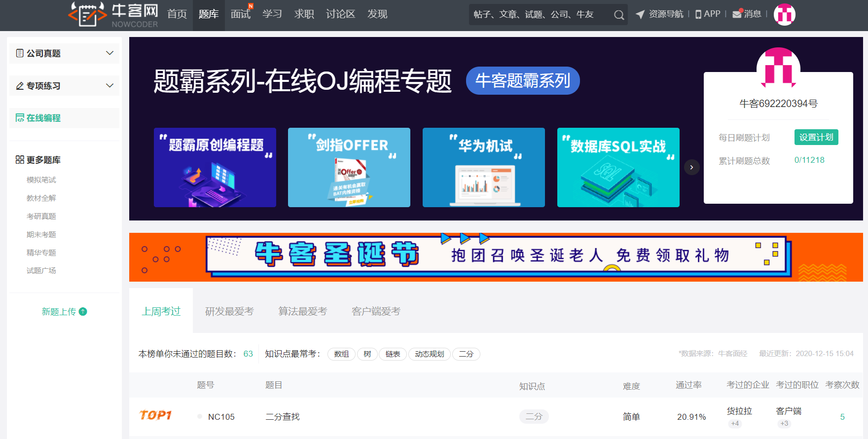Open the 考研真题 link
This screenshot has width=868, height=439.
pos(41,216)
